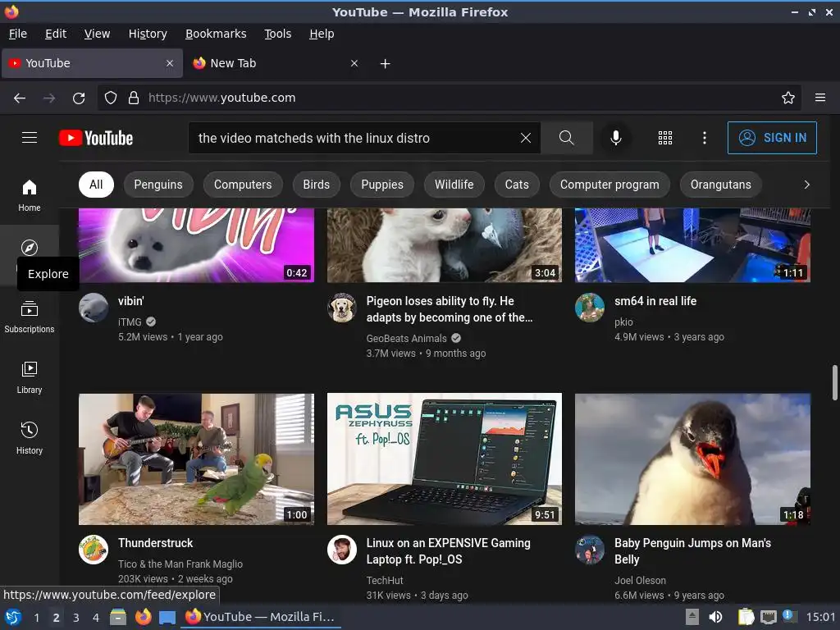Open the Tools menu
Screen dimensions: 840x630
277,34
